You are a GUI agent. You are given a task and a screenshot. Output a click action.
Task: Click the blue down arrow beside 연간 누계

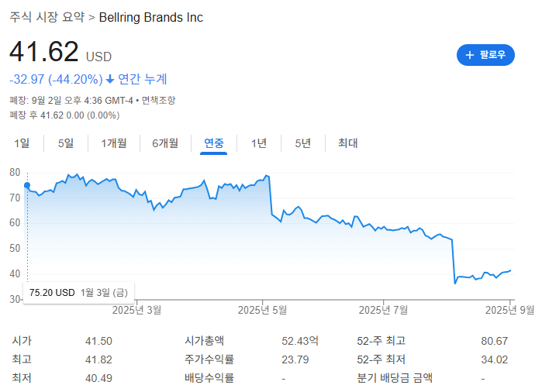[x=110, y=79]
